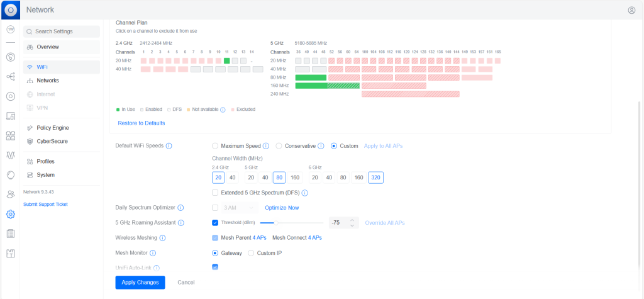The width and height of the screenshot is (644, 299).
Task: Click info icon next to Wireless Meshing
Action: 162,238
